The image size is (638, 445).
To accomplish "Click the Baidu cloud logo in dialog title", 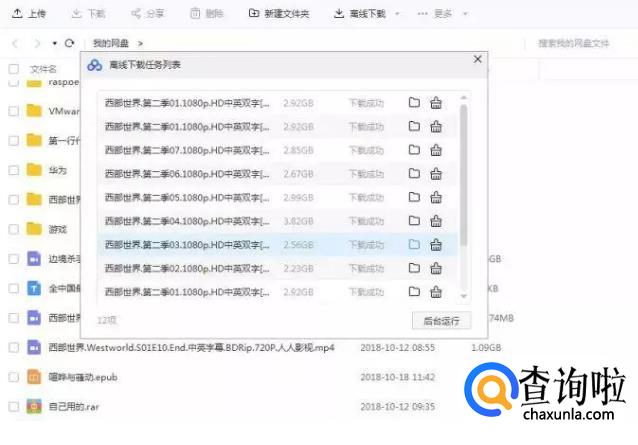I will (x=95, y=65).
